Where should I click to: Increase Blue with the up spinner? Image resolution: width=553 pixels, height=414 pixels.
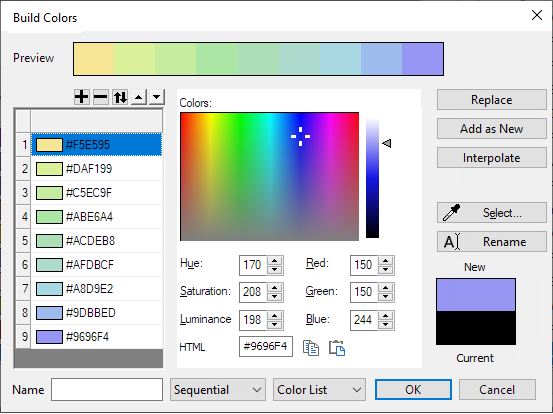385,316
